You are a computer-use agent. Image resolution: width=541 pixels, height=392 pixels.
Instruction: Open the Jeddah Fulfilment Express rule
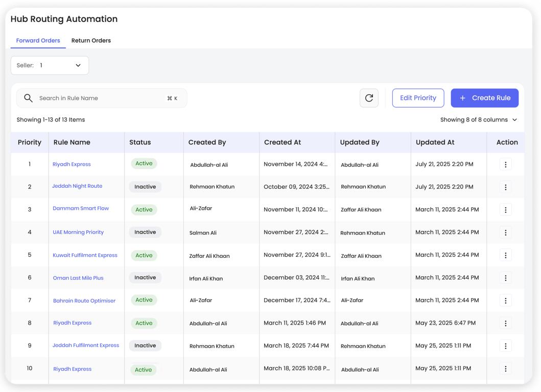[85, 345]
